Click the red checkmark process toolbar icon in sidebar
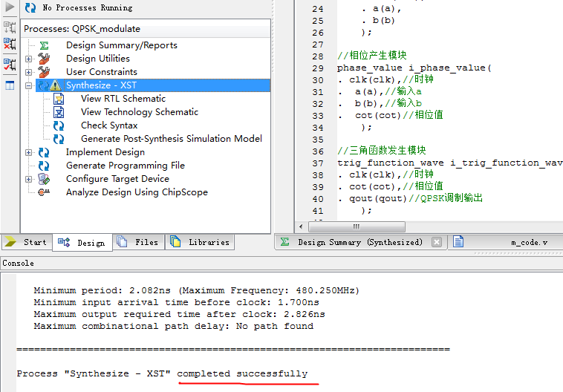563x392 pixels. [10, 65]
